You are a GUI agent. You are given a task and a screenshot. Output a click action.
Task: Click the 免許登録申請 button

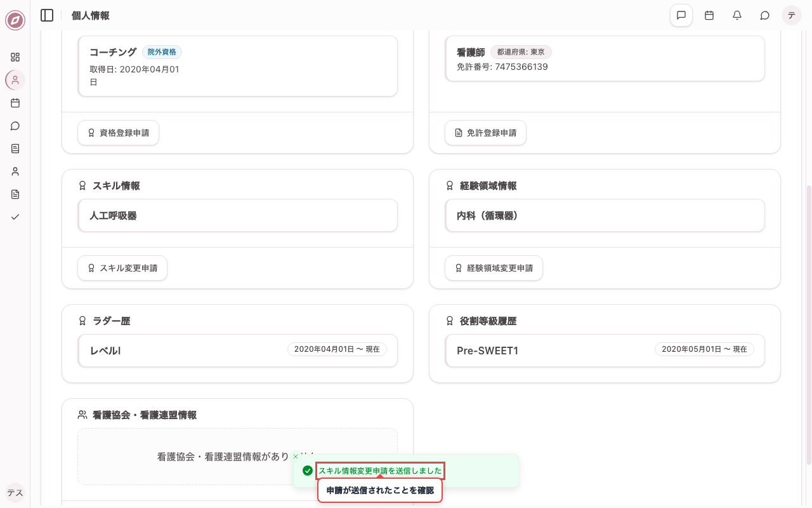tap(485, 133)
